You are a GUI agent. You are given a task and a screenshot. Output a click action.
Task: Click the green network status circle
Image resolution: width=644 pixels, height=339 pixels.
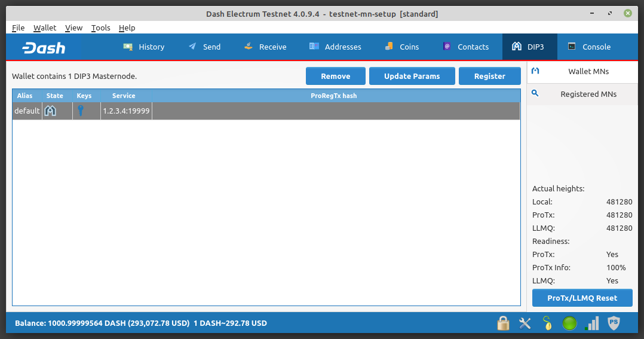click(569, 323)
